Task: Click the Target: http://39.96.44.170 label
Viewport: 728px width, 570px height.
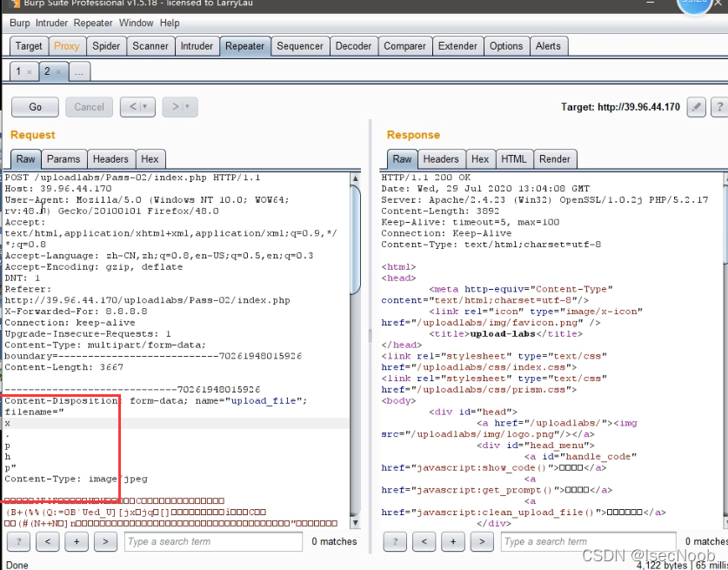Action: [x=620, y=107]
